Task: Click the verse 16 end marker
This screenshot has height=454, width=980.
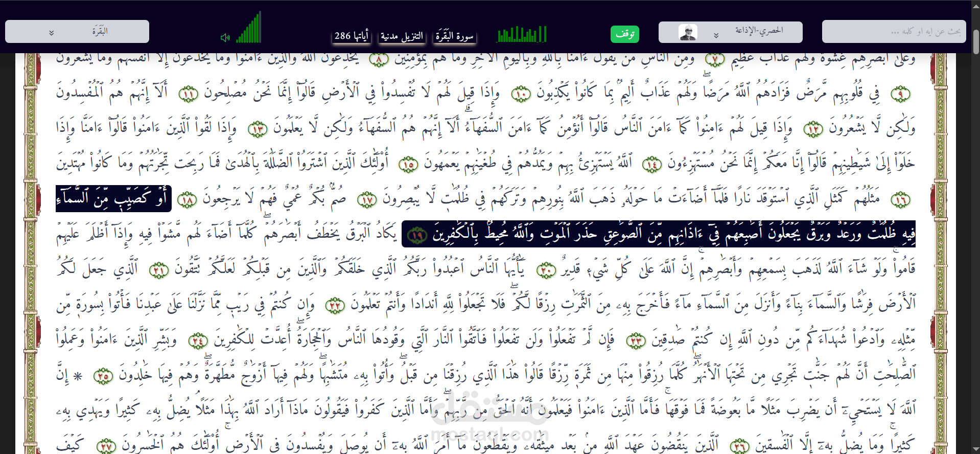Action: click(900, 200)
